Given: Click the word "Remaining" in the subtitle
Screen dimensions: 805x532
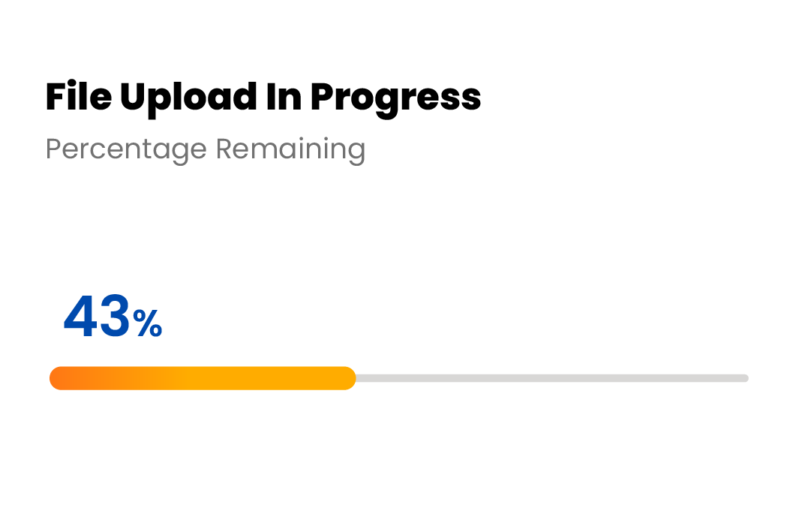Looking at the screenshot, I should [x=290, y=150].
